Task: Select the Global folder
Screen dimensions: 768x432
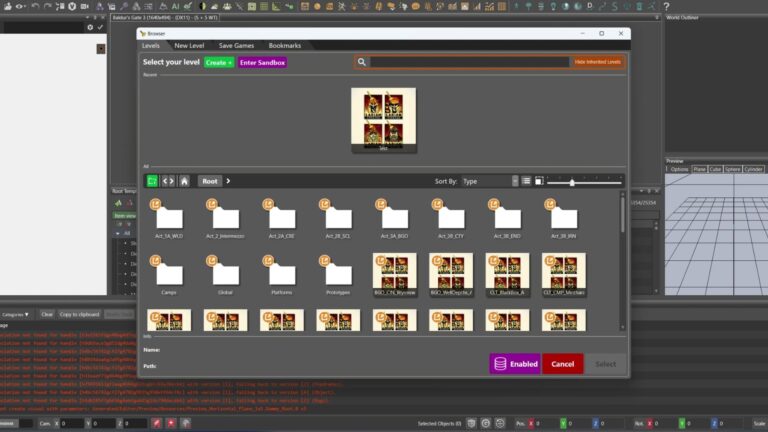Action: click(x=225, y=275)
